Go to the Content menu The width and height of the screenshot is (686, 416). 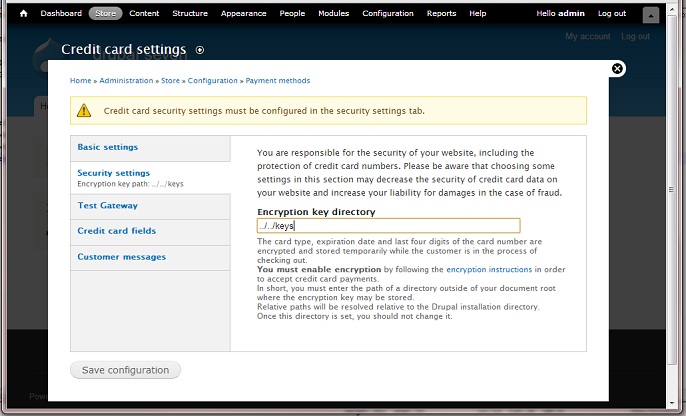click(x=144, y=14)
